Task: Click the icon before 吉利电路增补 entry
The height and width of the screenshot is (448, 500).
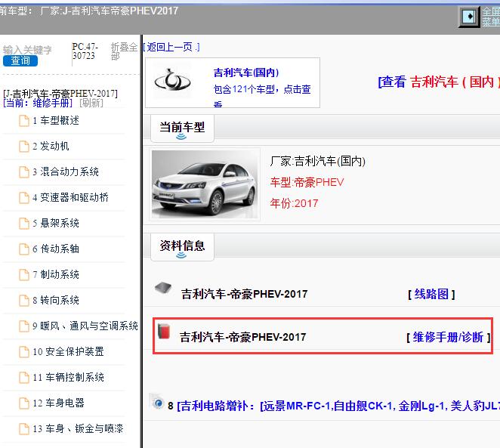Action: 158,403
